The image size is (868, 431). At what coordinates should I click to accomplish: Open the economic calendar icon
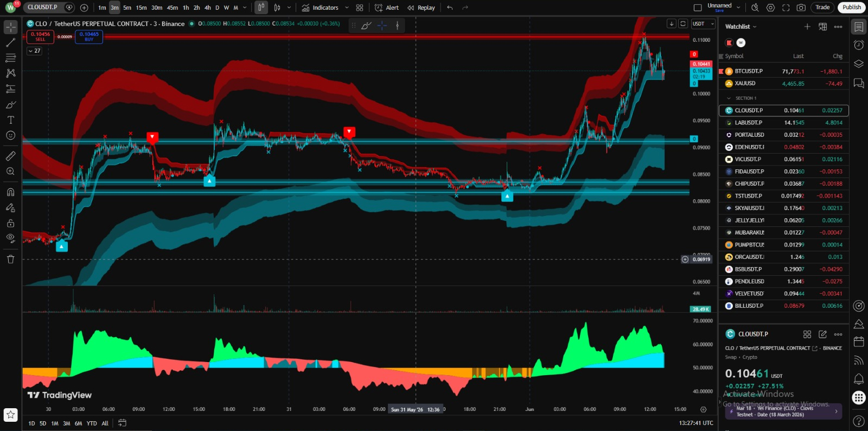(x=858, y=341)
